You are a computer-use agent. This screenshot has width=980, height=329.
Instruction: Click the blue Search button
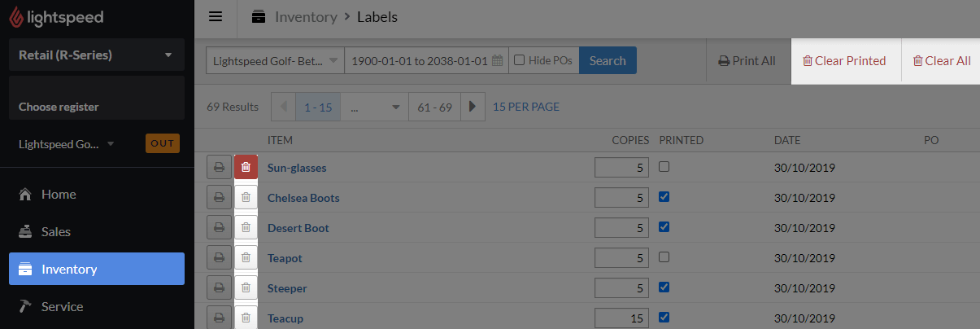click(608, 61)
